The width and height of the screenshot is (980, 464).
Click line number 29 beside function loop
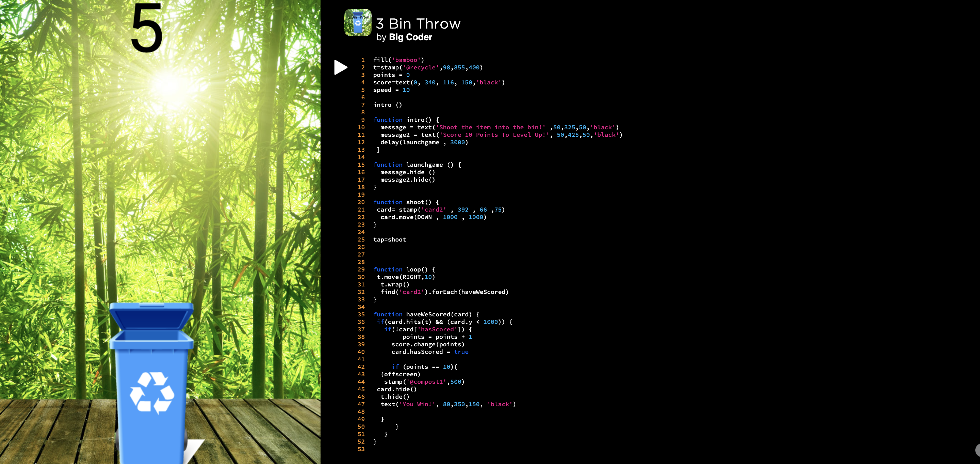pos(361,270)
